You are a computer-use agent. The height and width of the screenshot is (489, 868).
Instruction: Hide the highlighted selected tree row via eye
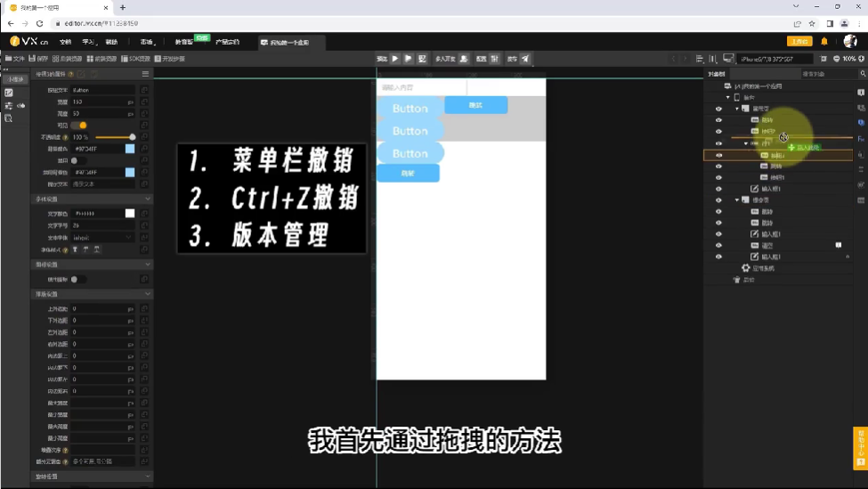(x=718, y=156)
